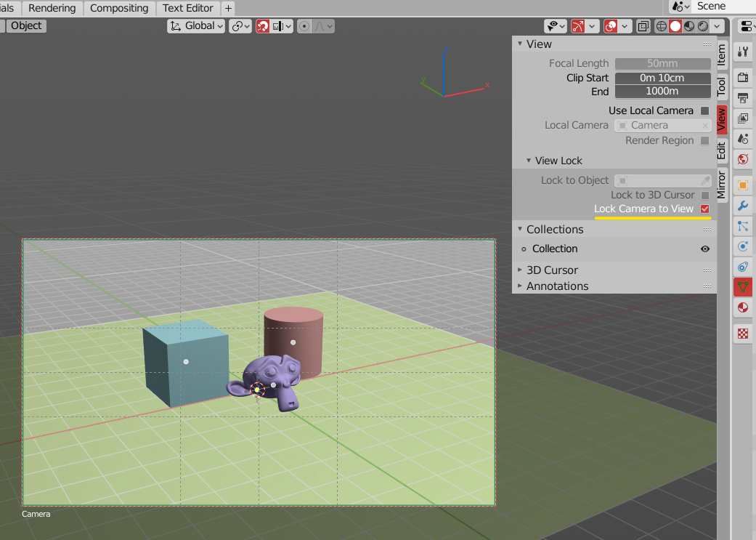Click the Clip Start value field
This screenshot has height=540, width=756.
pos(662,78)
